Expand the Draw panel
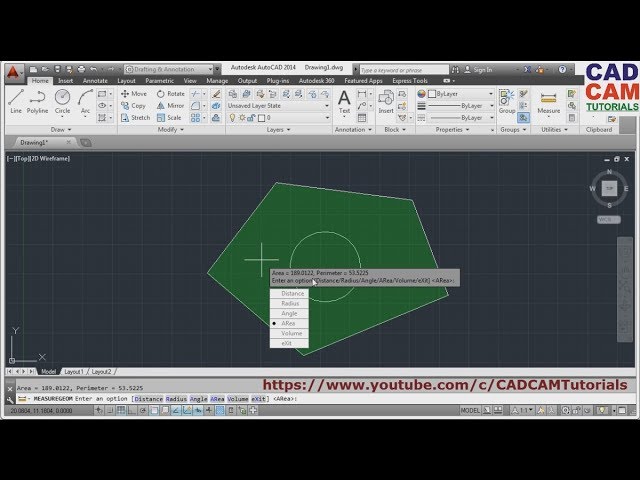640x480 pixels. click(61, 130)
